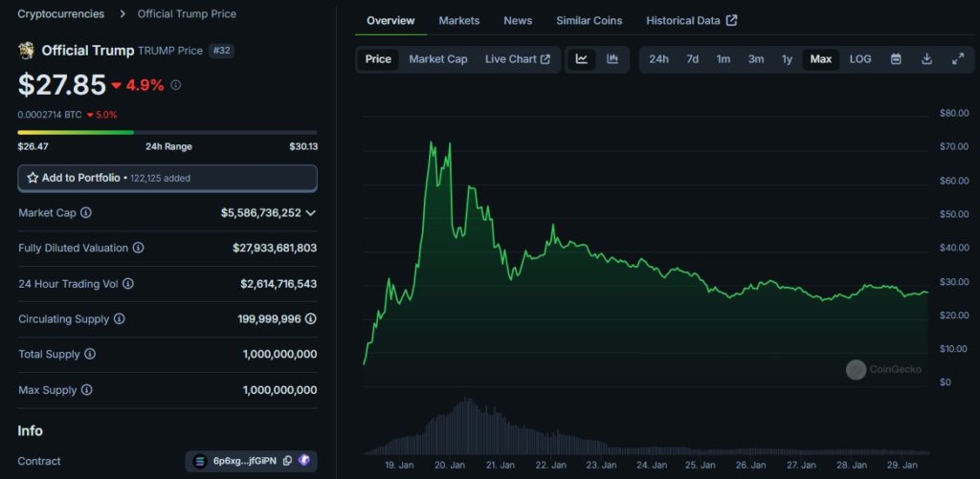Select the Price chart mode
980x479 pixels.
tap(378, 59)
